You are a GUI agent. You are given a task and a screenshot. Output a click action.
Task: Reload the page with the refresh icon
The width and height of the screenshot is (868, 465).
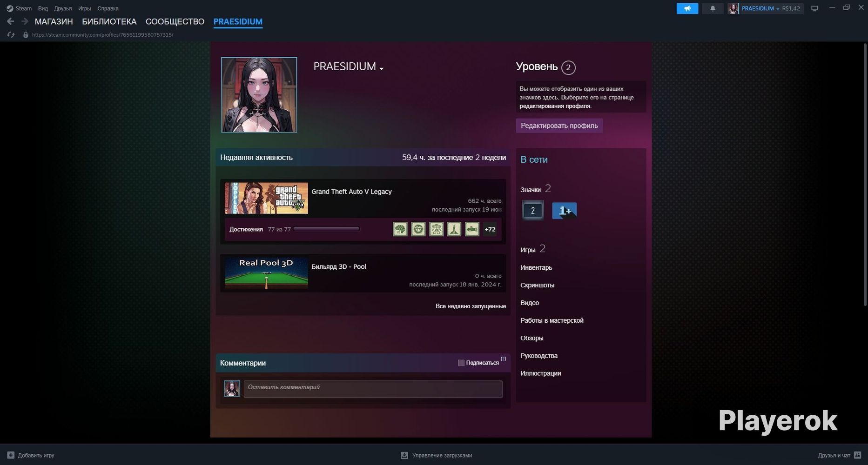coord(11,35)
